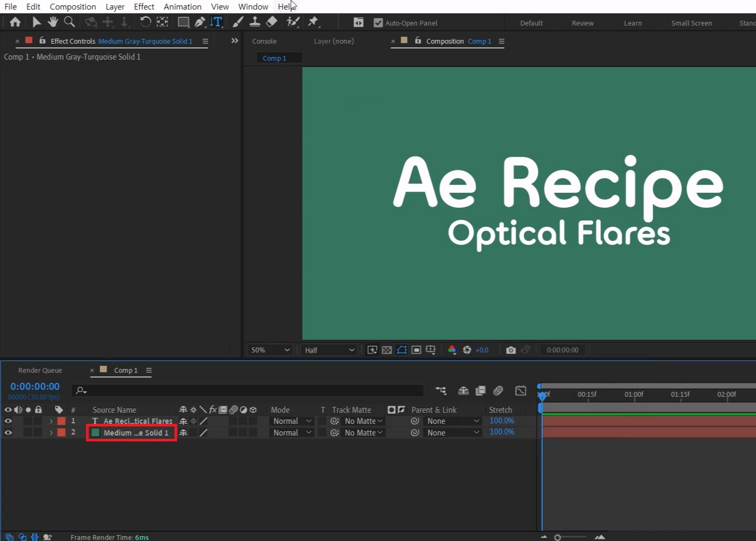Lock the Composition viewer panel
Screen dimensions: 756x541
[x=418, y=40]
